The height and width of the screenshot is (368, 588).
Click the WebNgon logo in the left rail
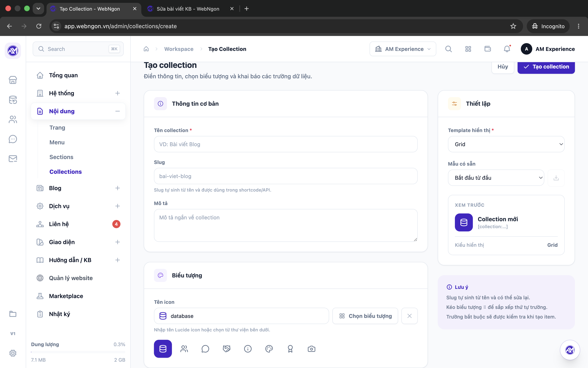click(x=13, y=51)
